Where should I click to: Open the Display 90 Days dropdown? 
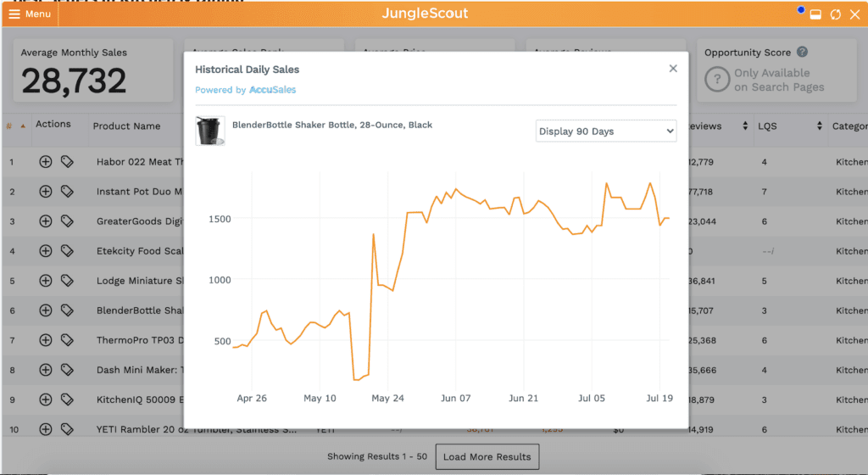coord(606,131)
